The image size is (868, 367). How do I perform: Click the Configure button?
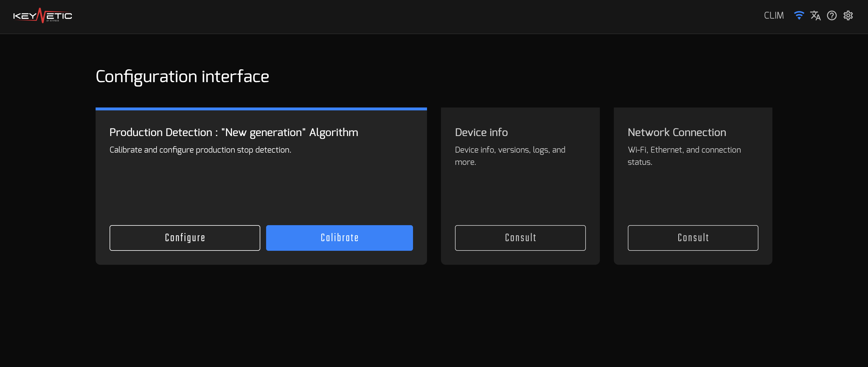(185, 238)
